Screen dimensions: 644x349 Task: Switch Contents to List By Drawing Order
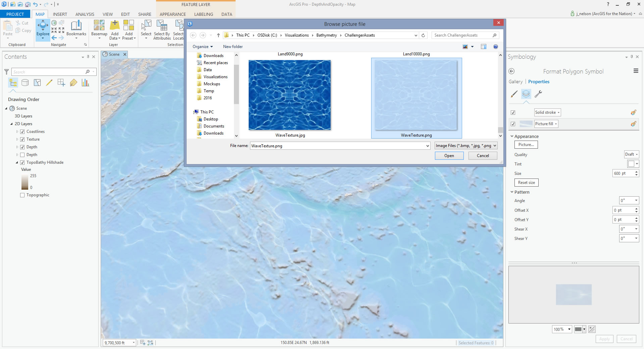[13, 83]
